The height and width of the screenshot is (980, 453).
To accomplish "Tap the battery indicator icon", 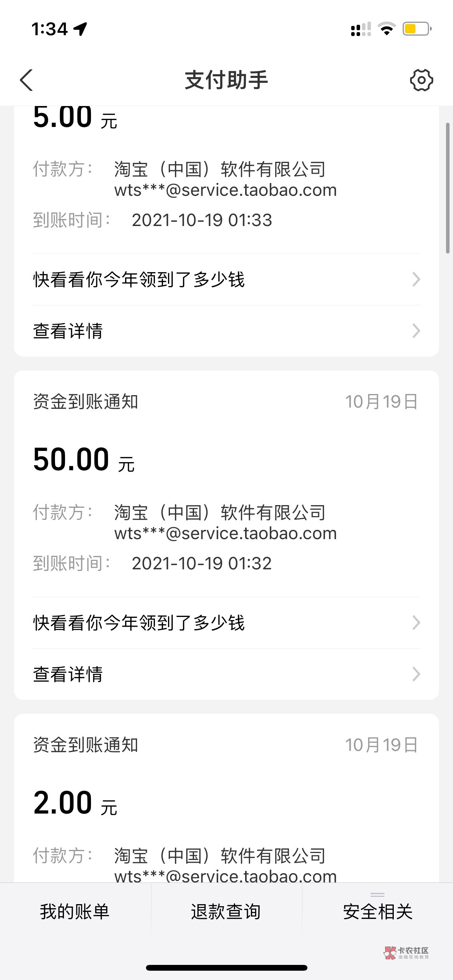I will [417, 29].
